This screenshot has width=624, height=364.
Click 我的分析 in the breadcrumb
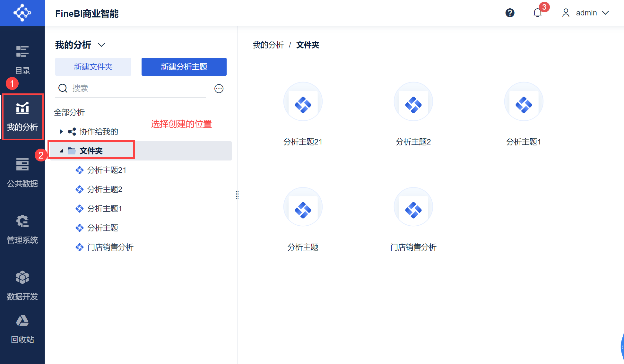point(268,45)
